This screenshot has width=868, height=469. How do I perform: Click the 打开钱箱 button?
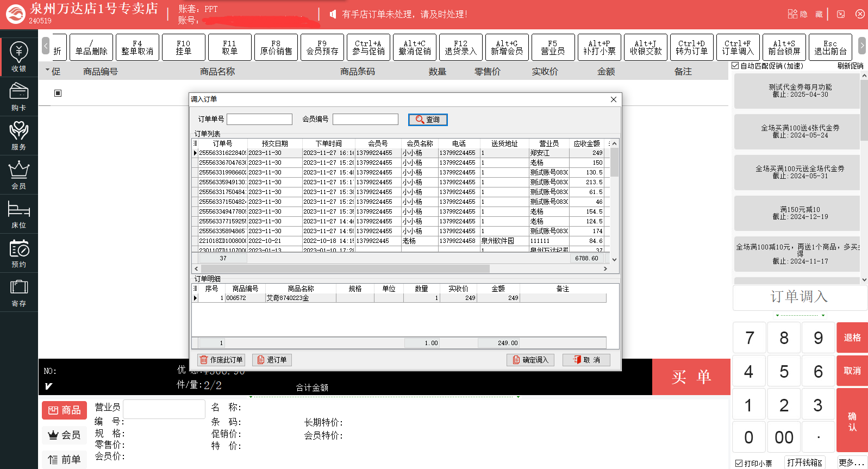click(x=804, y=462)
